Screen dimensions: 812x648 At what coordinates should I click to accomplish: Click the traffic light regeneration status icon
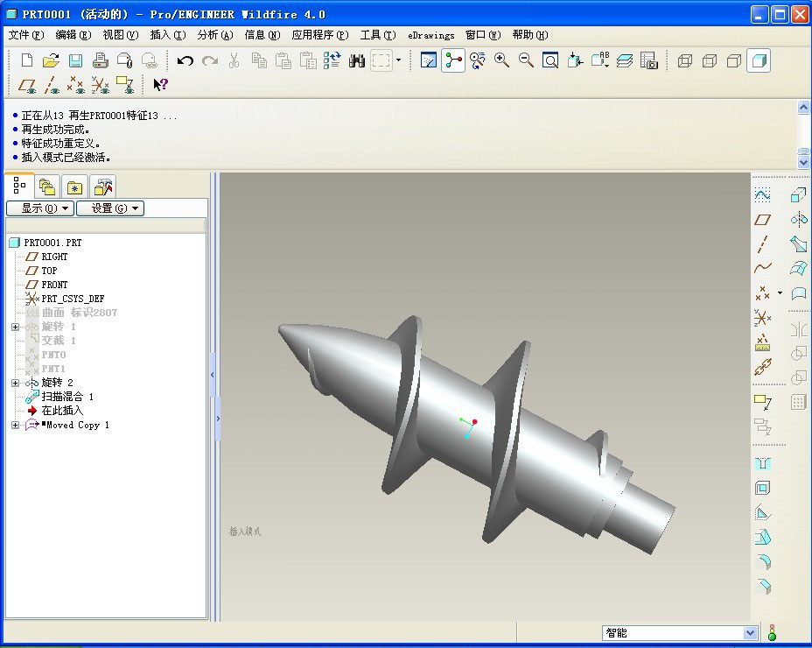pyautogui.click(x=772, y=633)
